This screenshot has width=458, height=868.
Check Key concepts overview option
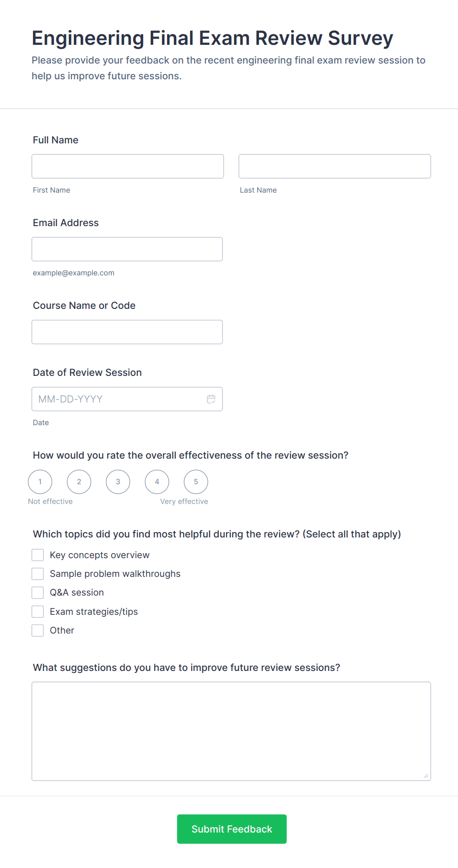tap(38, 555)
